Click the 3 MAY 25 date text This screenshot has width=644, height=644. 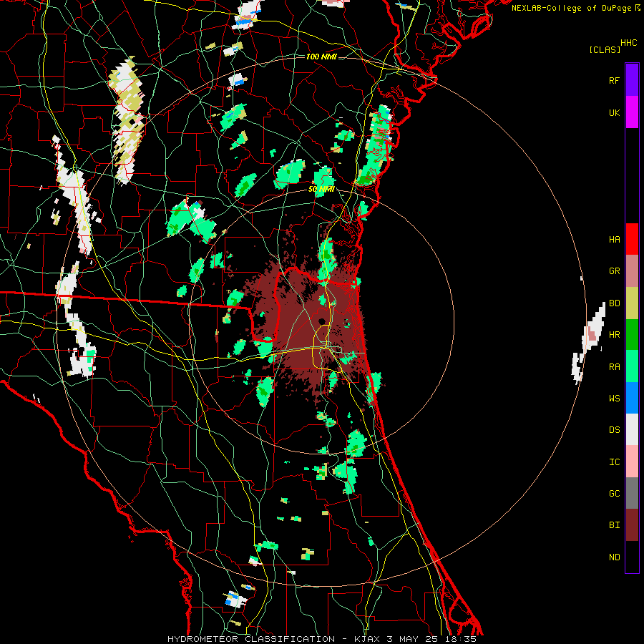click(413, 639)
